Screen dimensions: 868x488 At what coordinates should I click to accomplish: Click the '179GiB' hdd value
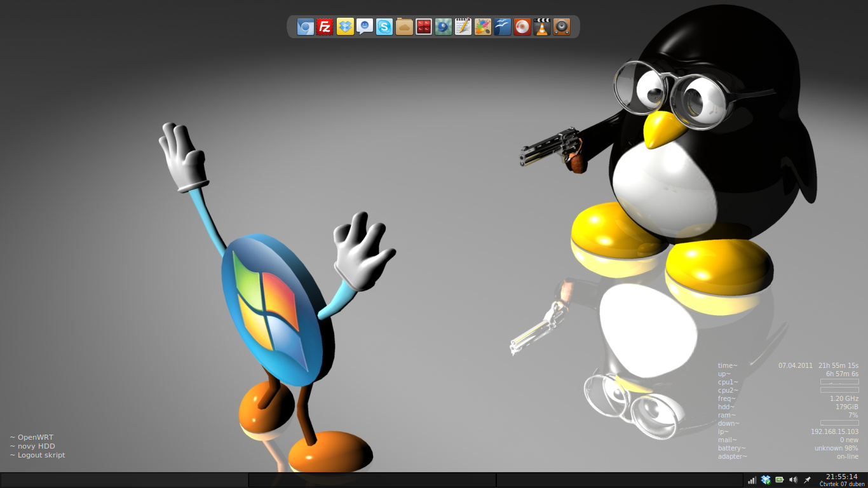[847, 407]
